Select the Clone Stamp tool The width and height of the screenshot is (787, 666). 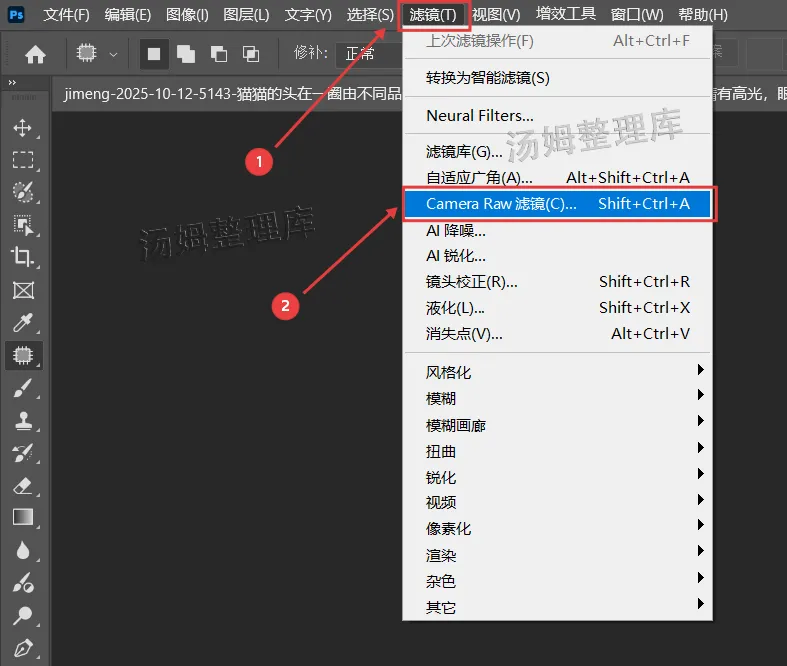coord(23,421)
